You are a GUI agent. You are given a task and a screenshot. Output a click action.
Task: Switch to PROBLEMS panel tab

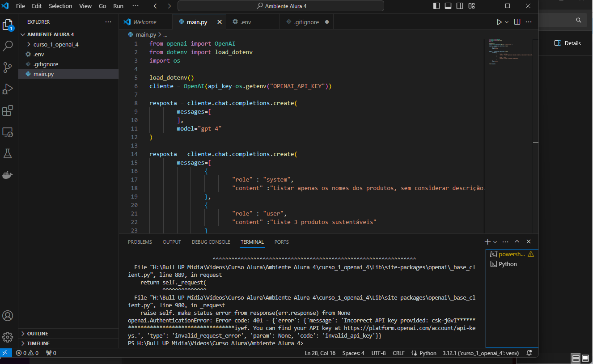click(x=140, y=242)
